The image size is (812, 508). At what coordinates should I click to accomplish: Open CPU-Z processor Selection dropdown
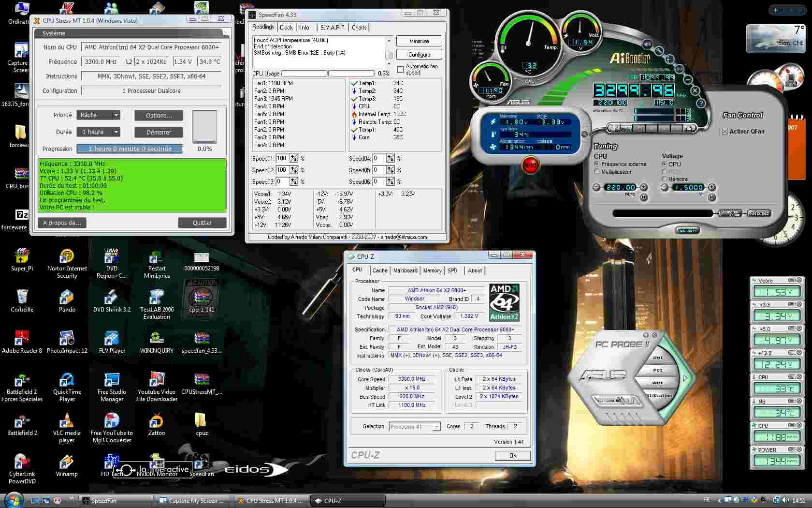(415, 427)
